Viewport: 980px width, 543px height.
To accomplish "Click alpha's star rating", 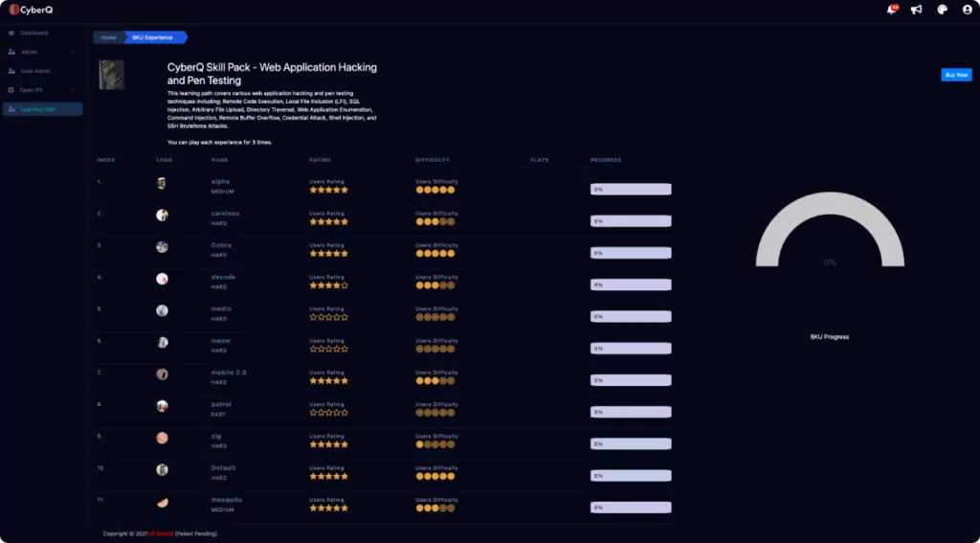I will point(329,190).
